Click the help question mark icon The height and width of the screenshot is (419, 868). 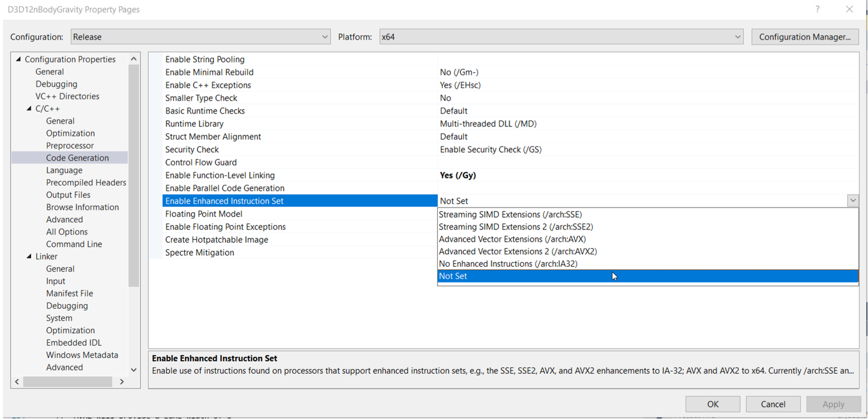pyautogui.click(x=818, y=9)
